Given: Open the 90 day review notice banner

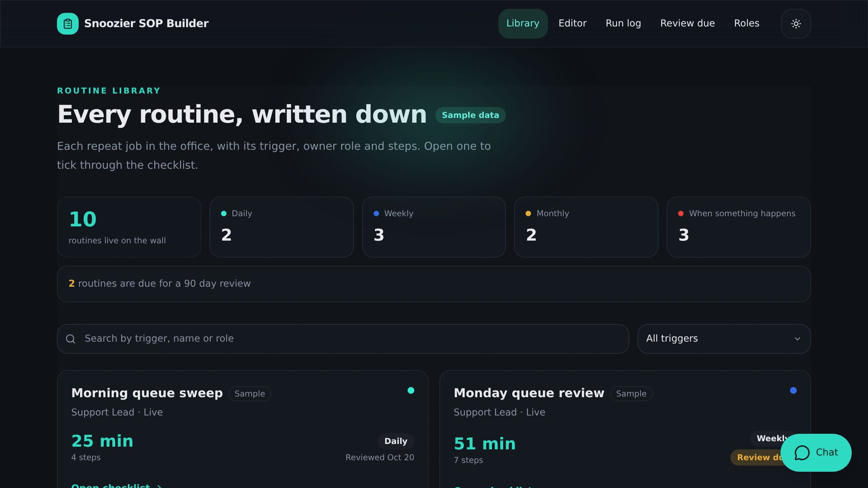Looking at the screenshot, I should tap(434, 284).
